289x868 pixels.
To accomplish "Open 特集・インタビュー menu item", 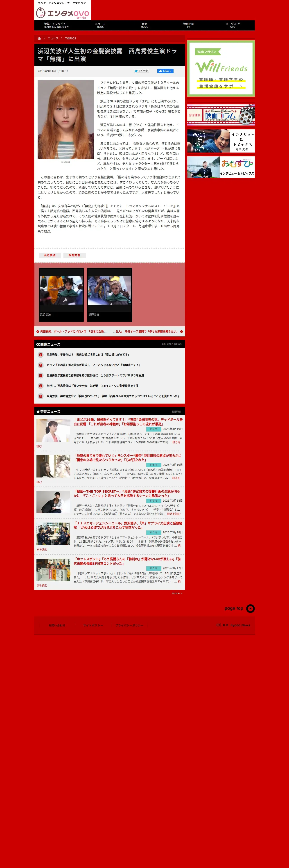I will [56, 25].
